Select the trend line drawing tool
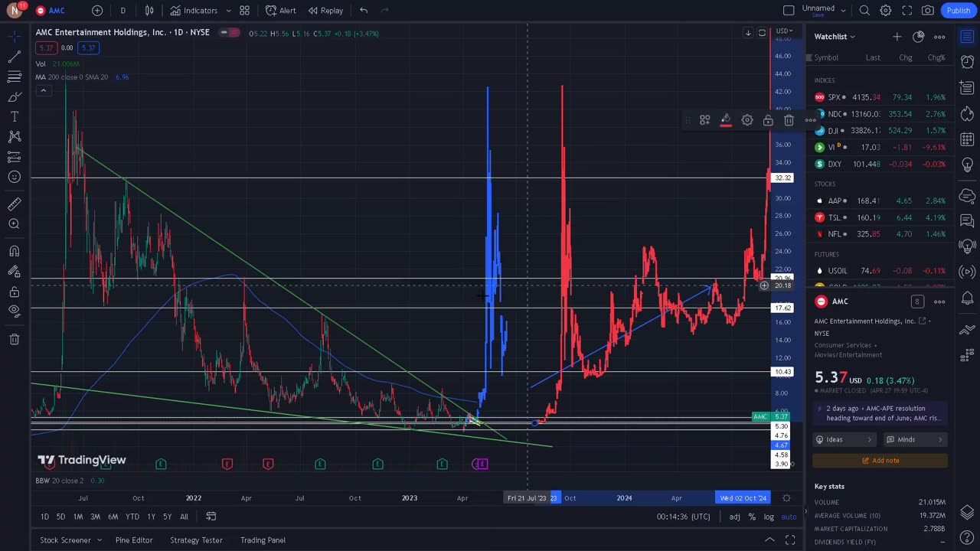Viewport: 980px width, 551px height. pyautogui.click(x=14, y=57)
